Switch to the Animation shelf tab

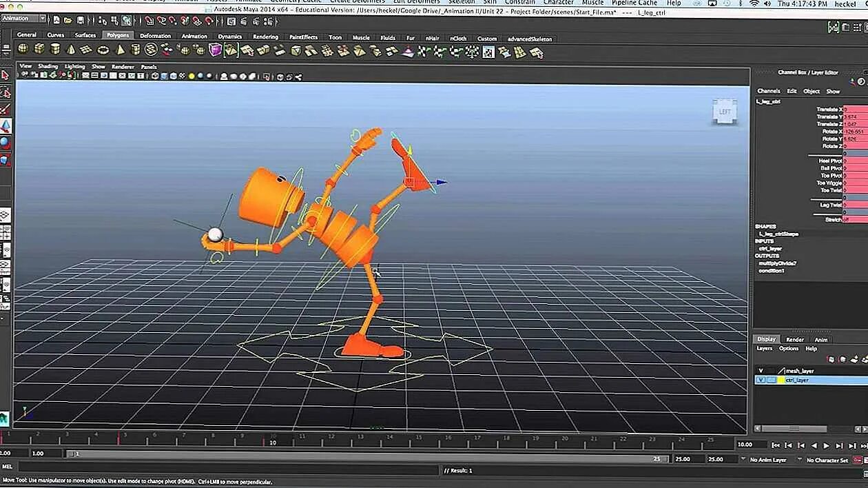coord(194,36)
